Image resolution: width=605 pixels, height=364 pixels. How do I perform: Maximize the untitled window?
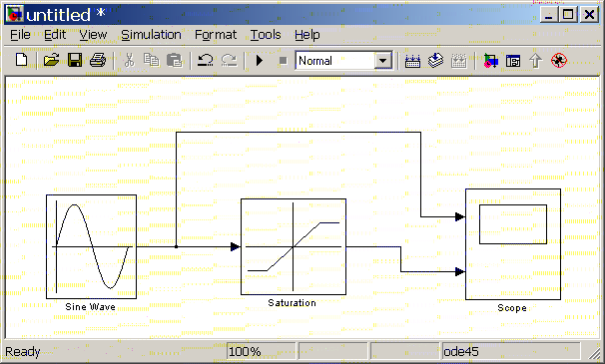568,15
